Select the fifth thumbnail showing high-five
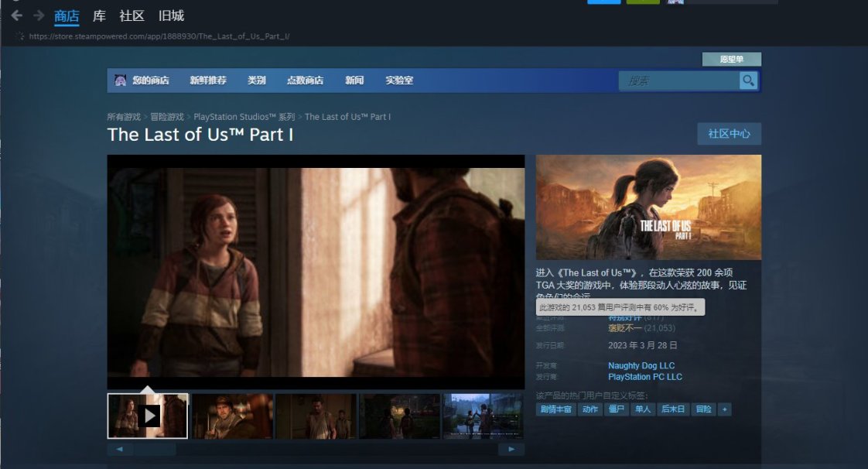The width and height of the screenshot is (868, 469). (x=483, y=416)
